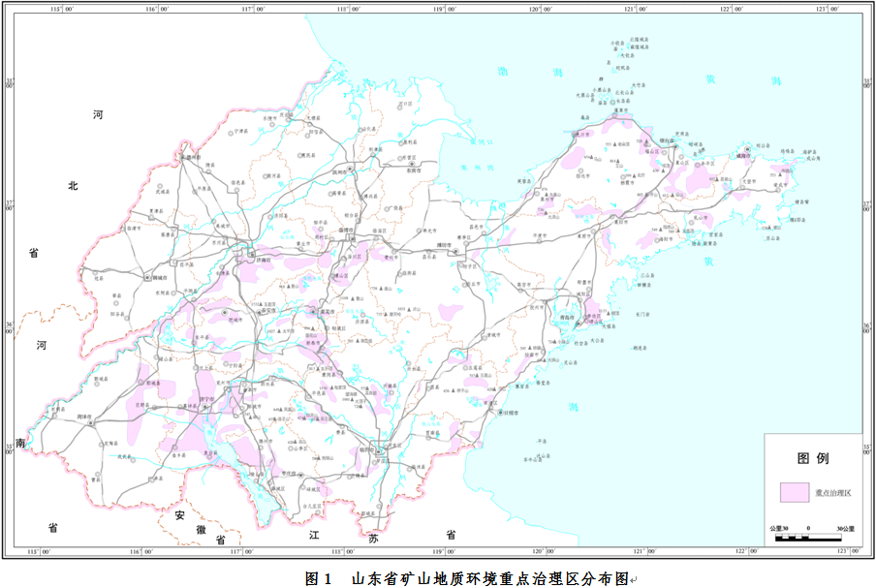Click the figure caption 图1 below the map

318,577
